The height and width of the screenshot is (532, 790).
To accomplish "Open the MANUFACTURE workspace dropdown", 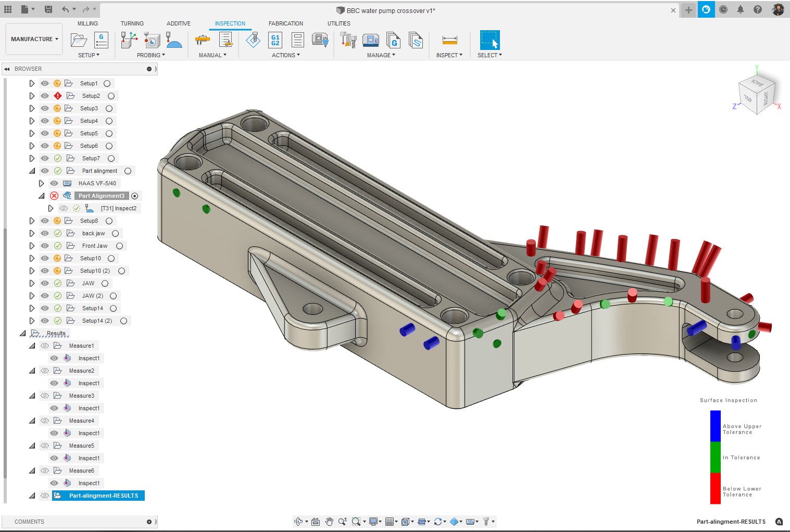I will 34,39.
